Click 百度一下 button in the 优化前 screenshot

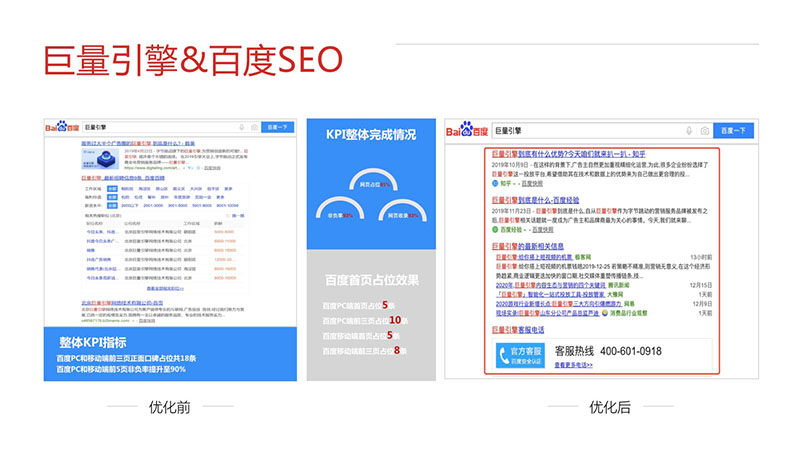tap(278, 127)
